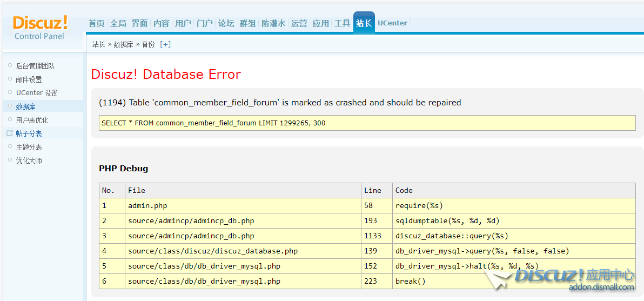Open 后台管理团队 in the sidebar
This screenshot has height=301, width=644.
point(35,66)
